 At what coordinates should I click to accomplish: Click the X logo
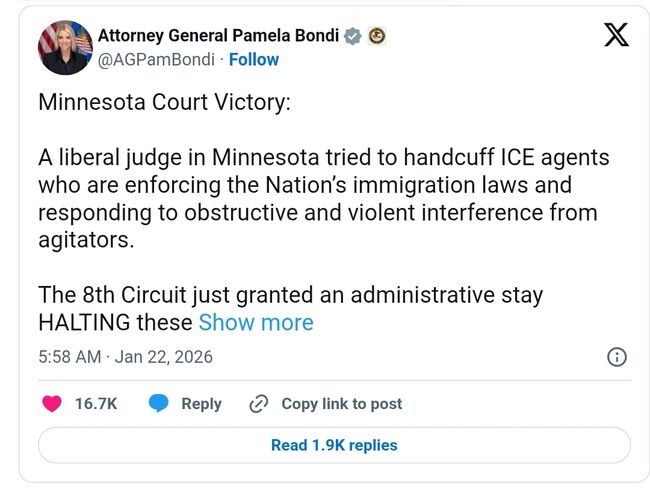617,37
